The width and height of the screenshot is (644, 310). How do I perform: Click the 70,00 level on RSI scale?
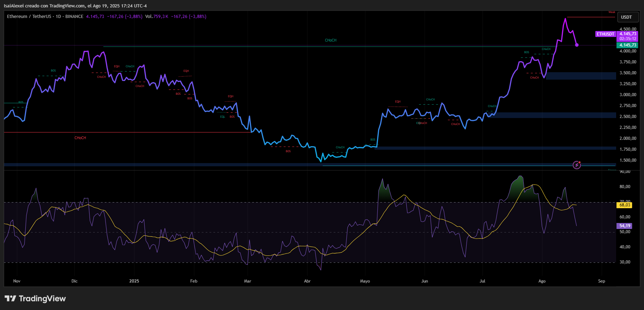tap(625, 201)
